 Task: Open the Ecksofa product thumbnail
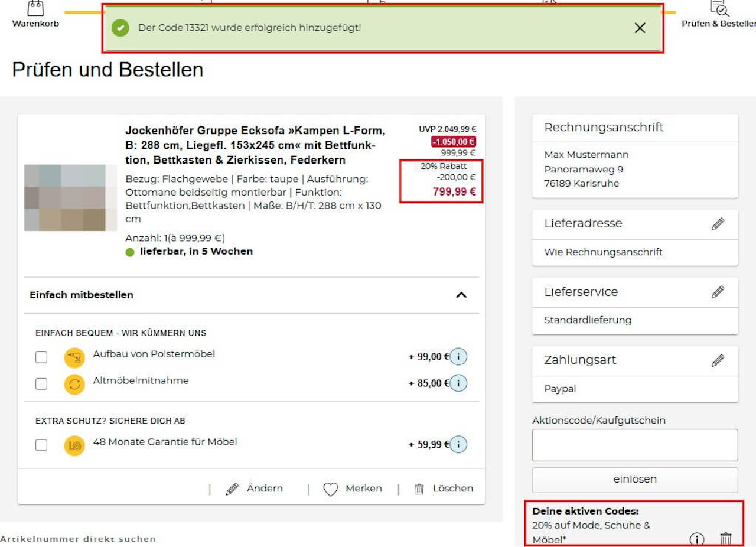(70, 197)
